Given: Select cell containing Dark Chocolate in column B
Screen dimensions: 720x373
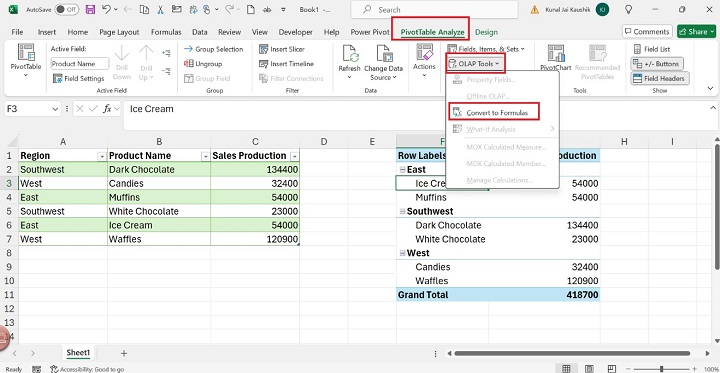Looking at the screenshot, I should tap(159, 170).
